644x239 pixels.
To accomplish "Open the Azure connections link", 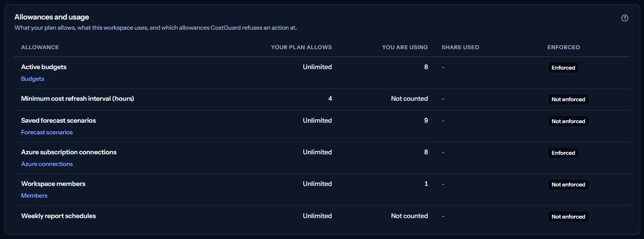I will (47, 164).
